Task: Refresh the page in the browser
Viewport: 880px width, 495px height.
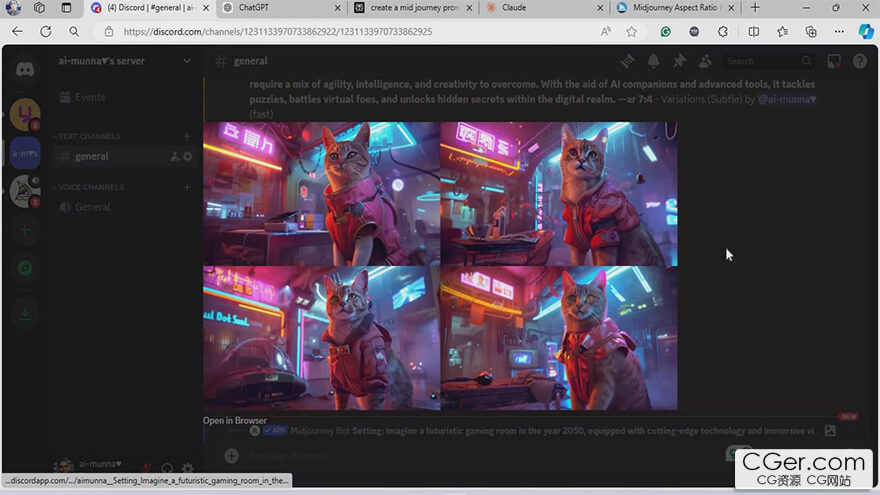Action: pyautogui.click(x=46, y=31)
